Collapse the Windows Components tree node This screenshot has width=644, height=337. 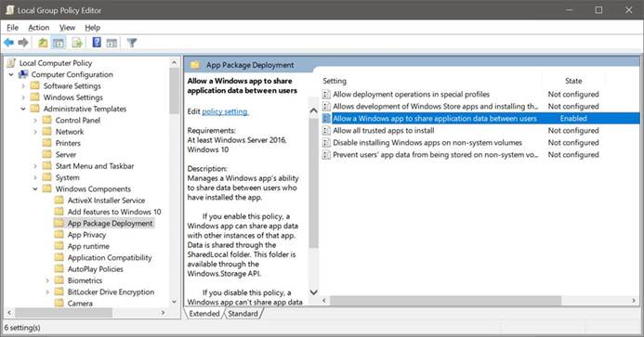click(x=35, y=188)
